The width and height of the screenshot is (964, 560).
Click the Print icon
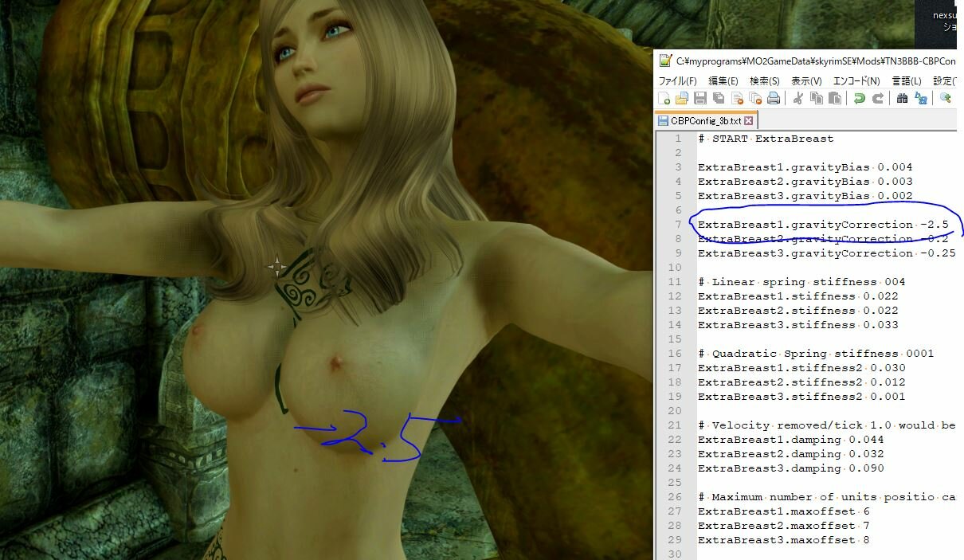774,99
